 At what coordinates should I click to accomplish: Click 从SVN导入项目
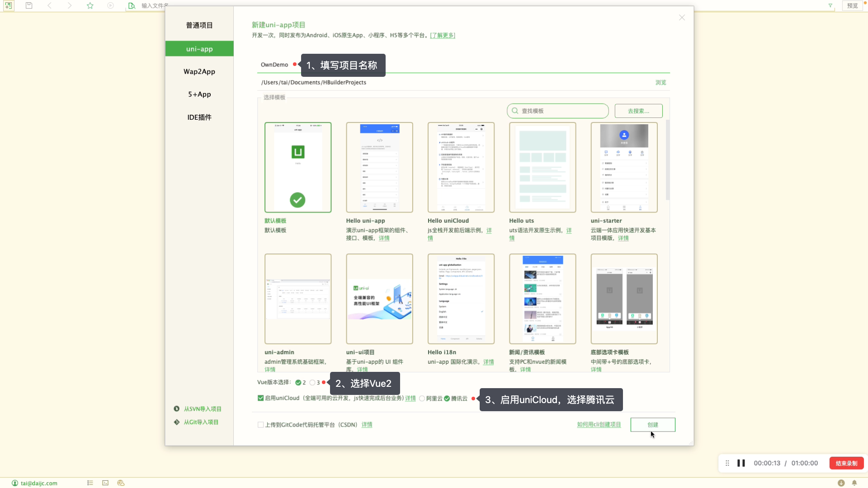pyautogui.click(x=203, y=409)
